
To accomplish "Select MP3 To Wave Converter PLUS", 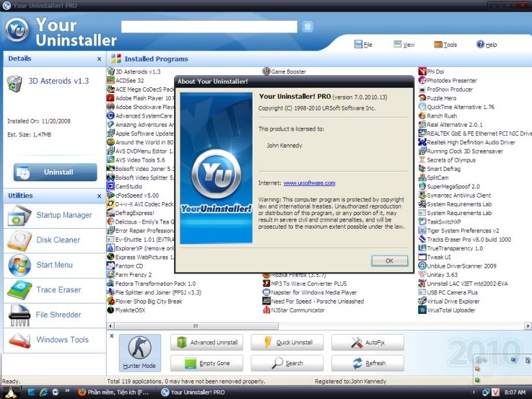I will click(305, 283).
